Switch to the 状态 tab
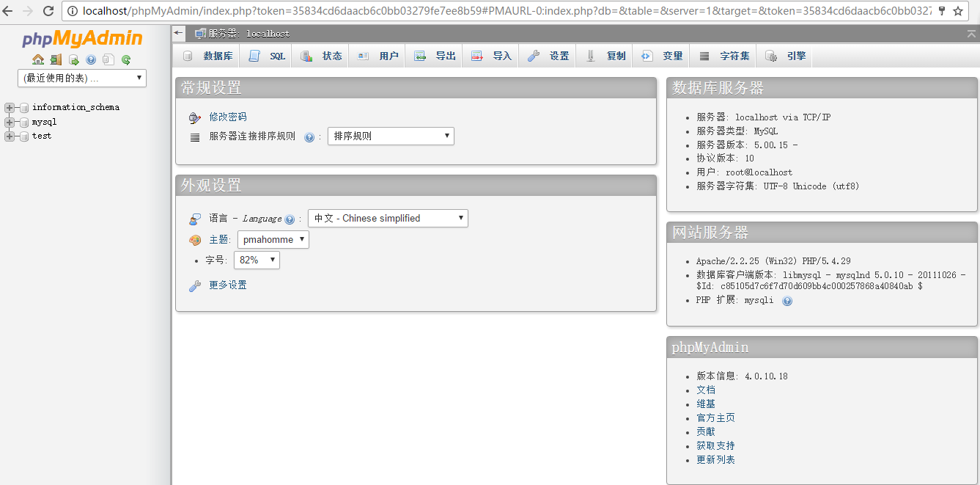Screen dimensions: 980x485 pos(321,56)
